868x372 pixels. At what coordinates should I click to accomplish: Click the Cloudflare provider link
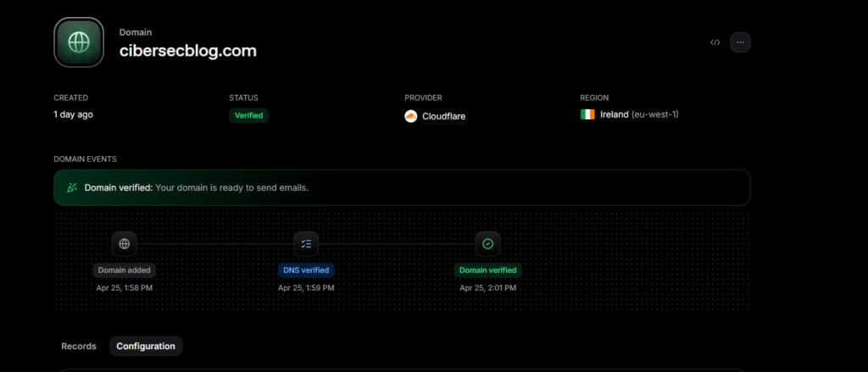[443, 116]
